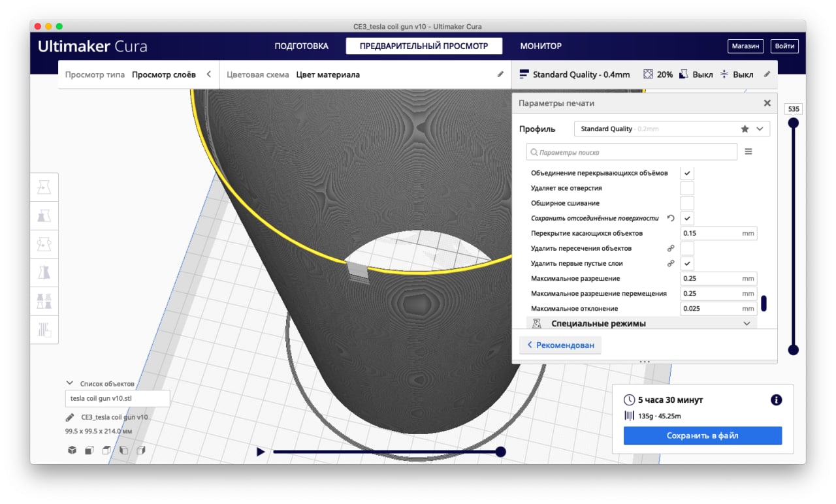Select tesla coil gun v10.stl in object list
Screen dimensions: 836x504
(118, 398)
